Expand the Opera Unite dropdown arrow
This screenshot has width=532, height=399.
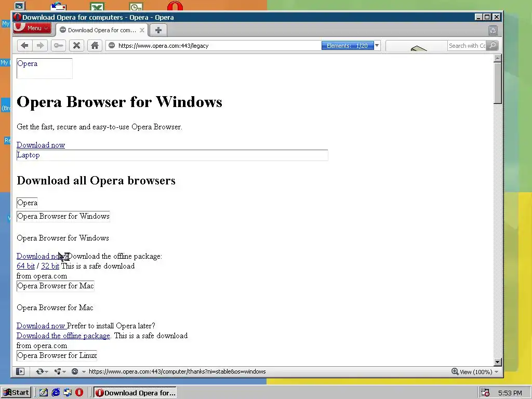[x=64, y=372]
